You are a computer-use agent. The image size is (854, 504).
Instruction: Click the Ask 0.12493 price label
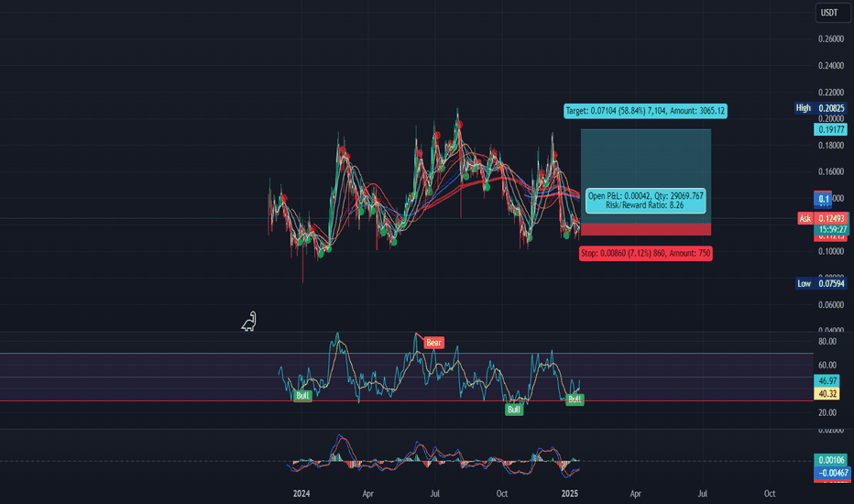pyautogui.click(x=823, y=218)
